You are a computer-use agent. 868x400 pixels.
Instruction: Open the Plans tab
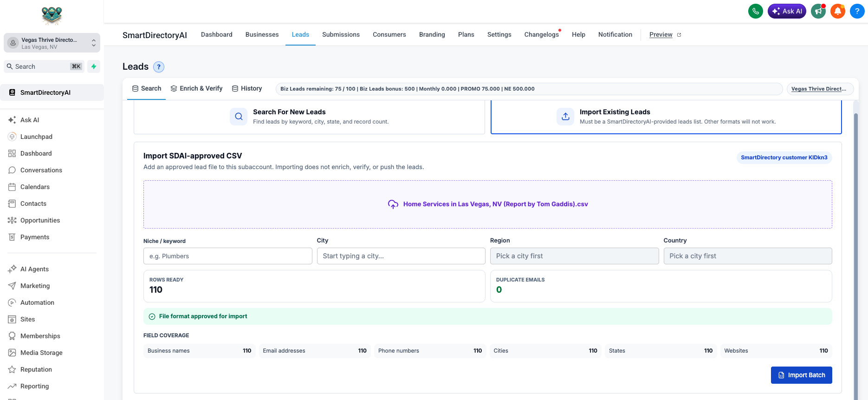pos(466,34)
